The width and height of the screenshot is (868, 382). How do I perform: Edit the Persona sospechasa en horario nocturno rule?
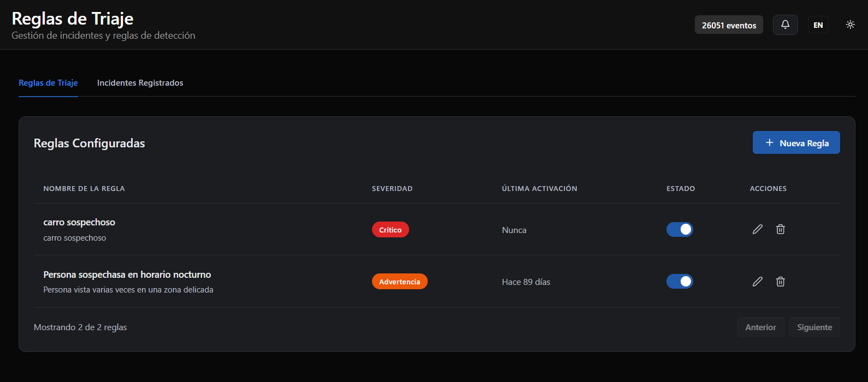757,282
